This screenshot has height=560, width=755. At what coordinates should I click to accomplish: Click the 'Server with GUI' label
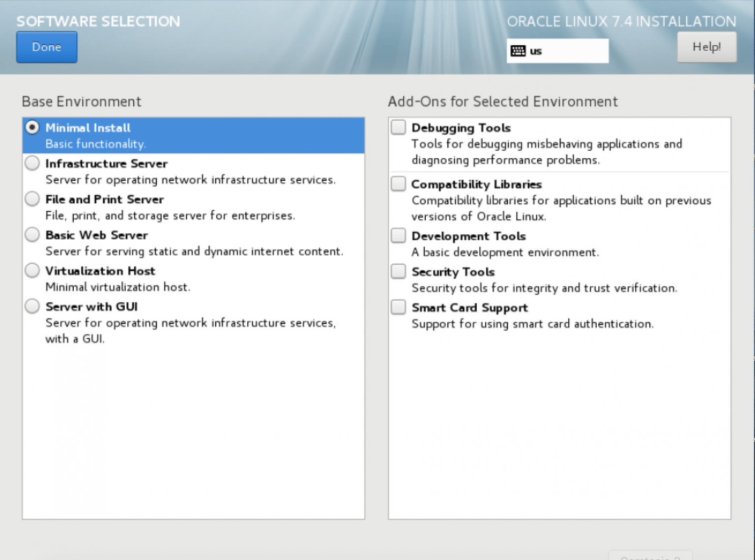click(x=91, y=307)
